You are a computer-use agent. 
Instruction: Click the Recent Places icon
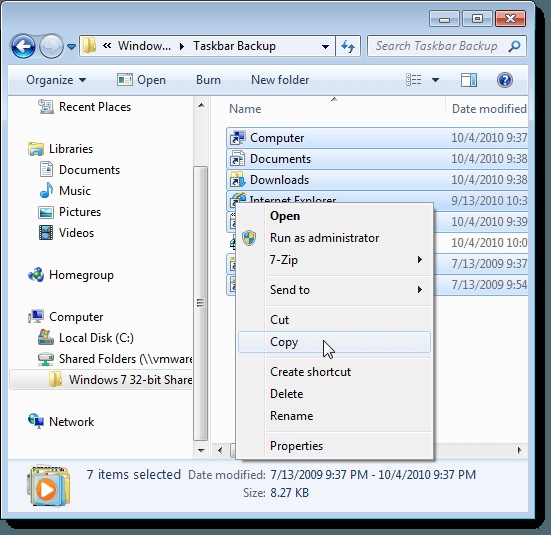tap(46, 107)
